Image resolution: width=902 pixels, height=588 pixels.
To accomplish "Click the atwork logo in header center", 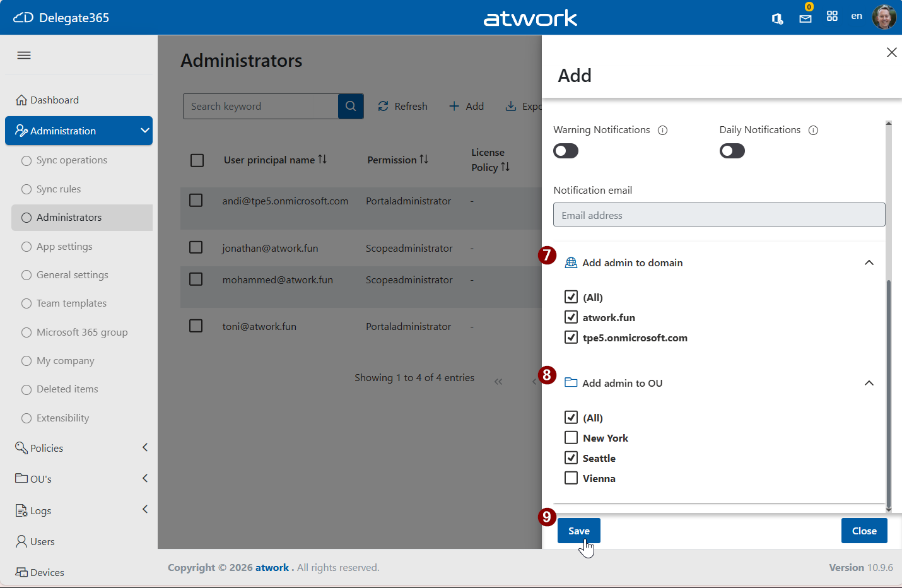I will click(530, 18).
